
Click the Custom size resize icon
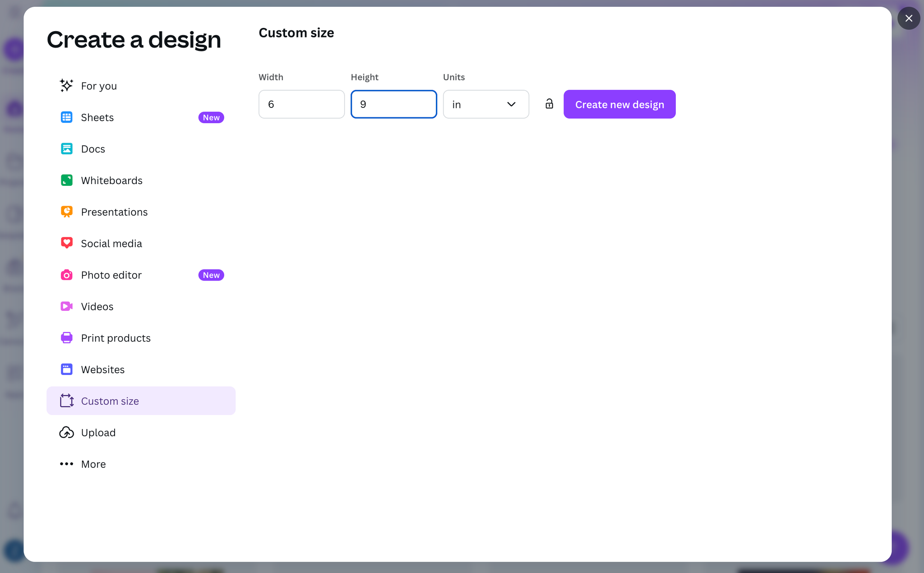click(66, 401)
